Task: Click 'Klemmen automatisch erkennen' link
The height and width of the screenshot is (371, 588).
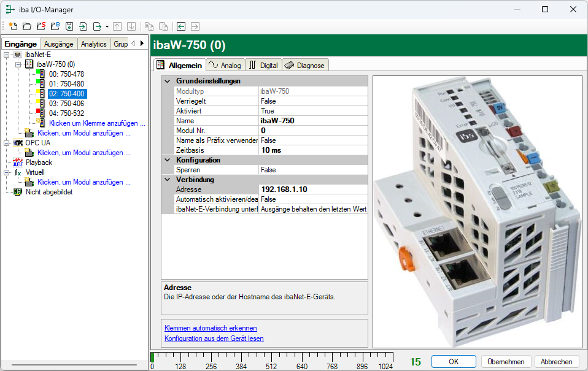Action: point(211,328)
